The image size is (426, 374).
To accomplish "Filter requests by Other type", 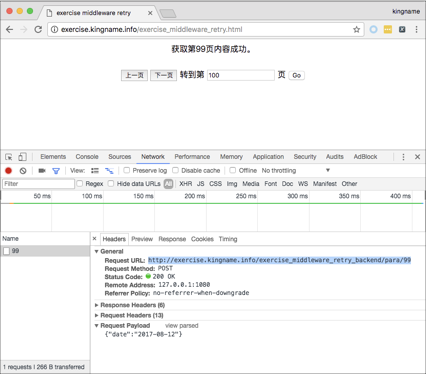I will (x=349, y=184).
